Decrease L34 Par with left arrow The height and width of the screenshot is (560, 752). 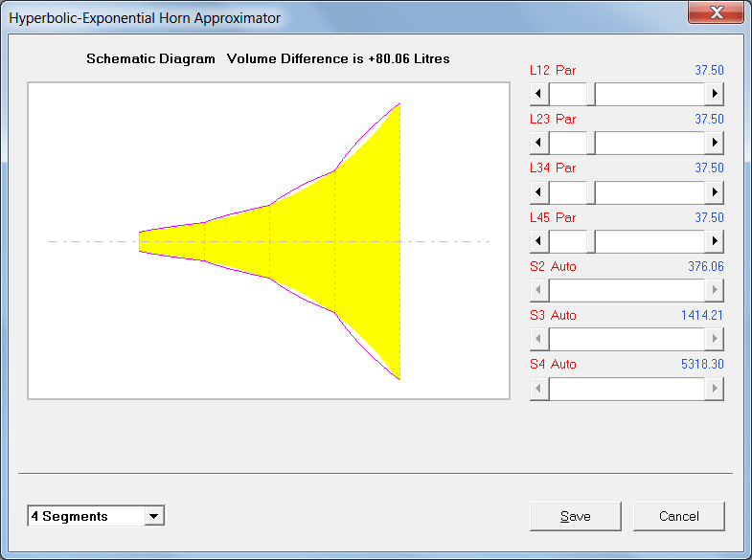pos(539,192)
